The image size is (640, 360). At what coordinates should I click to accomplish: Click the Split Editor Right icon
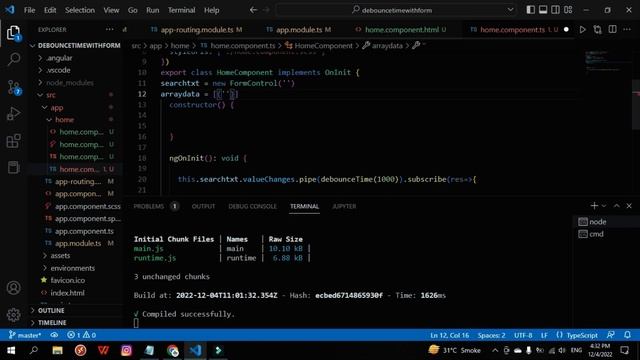tap(613, 29)
